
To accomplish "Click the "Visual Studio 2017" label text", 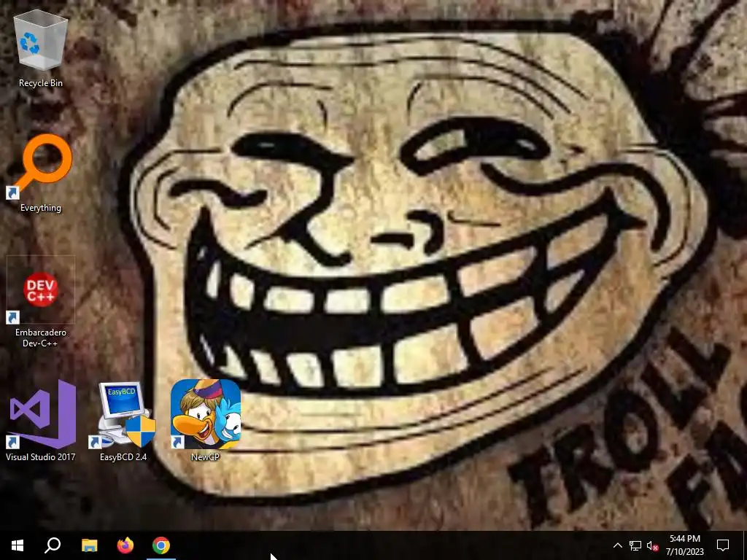I will pos(41,457).
